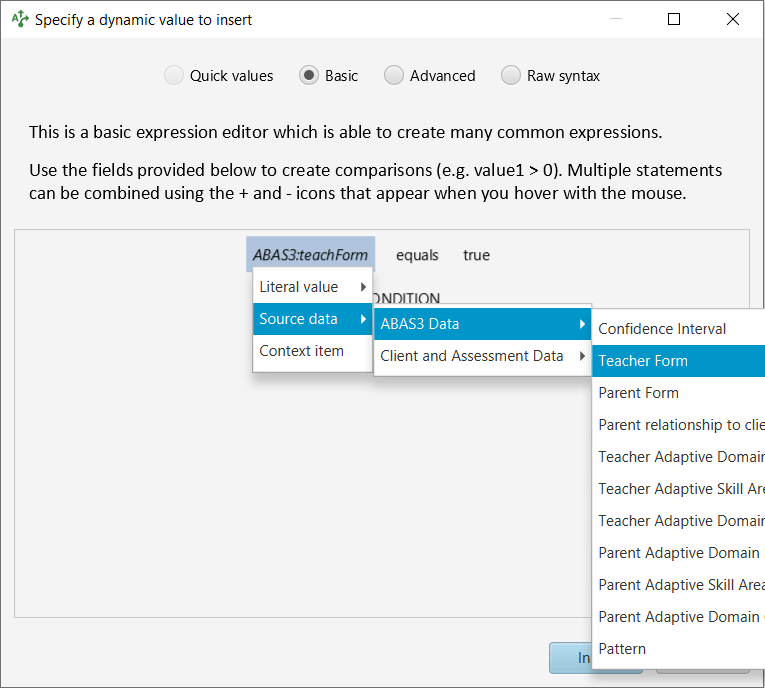Viewport: 765px width, 688px height.
Task: Open Client and Assessment Data submenu
Action: click(x=483, y=356)
